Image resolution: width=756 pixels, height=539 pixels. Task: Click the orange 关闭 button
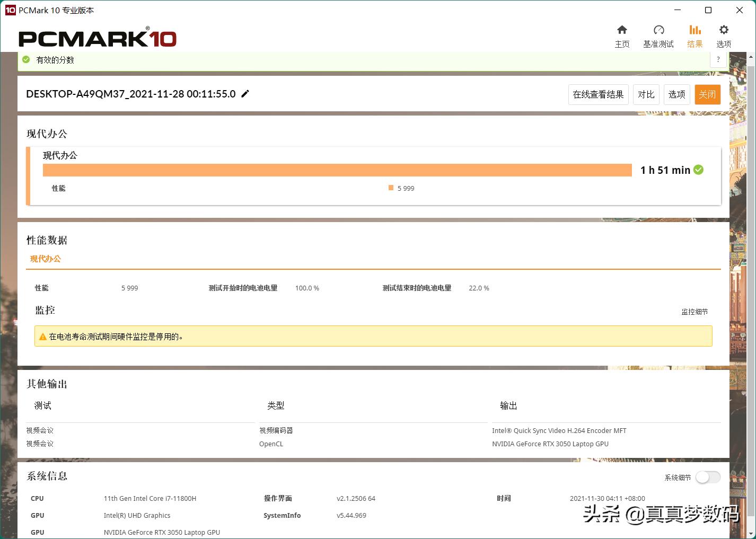click(x=707, y=94)
